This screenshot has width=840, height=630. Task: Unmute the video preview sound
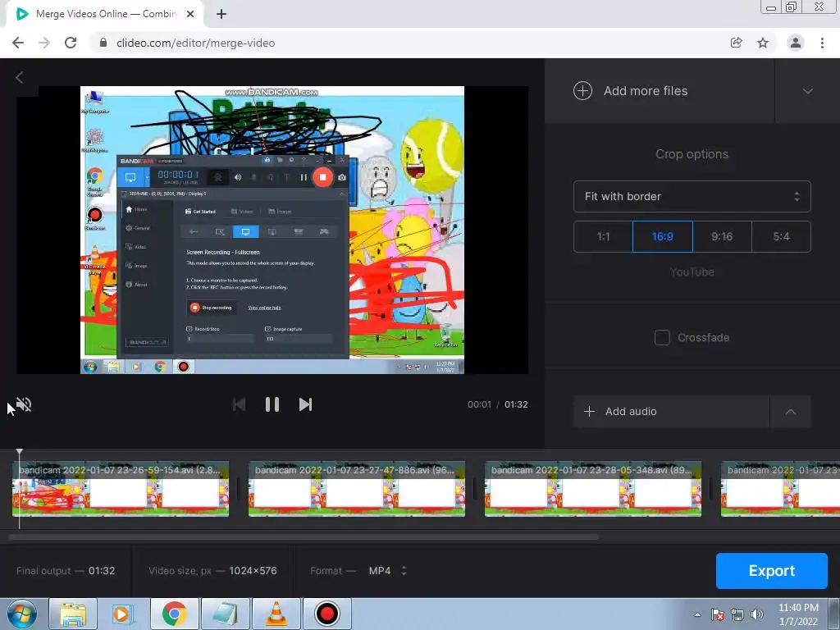(24, 404)
